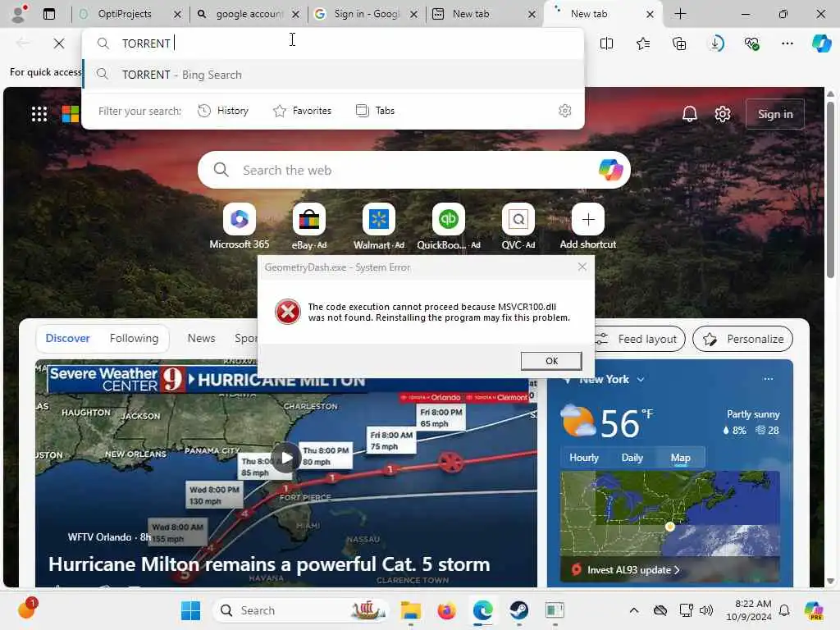840x630 pixels.
Task: Open the QVC shortcut
Action: tap(518, 227)
